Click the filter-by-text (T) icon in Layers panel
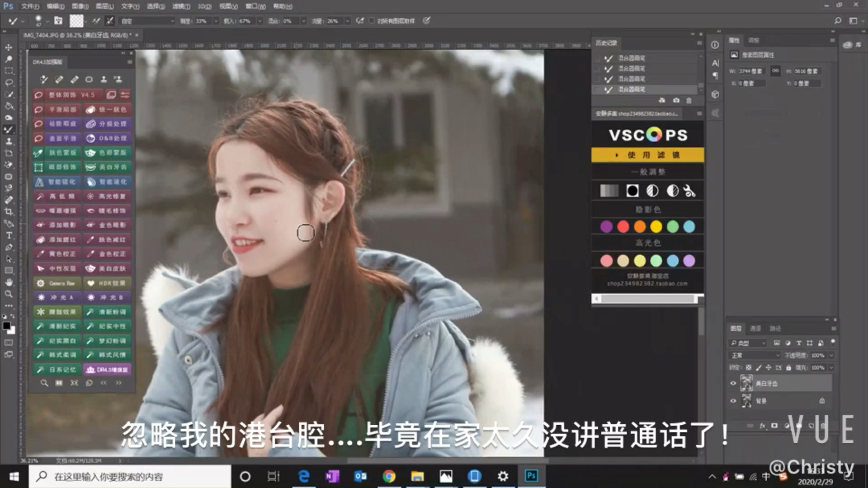Screen dimensions: 868x488 coord(799,343)
